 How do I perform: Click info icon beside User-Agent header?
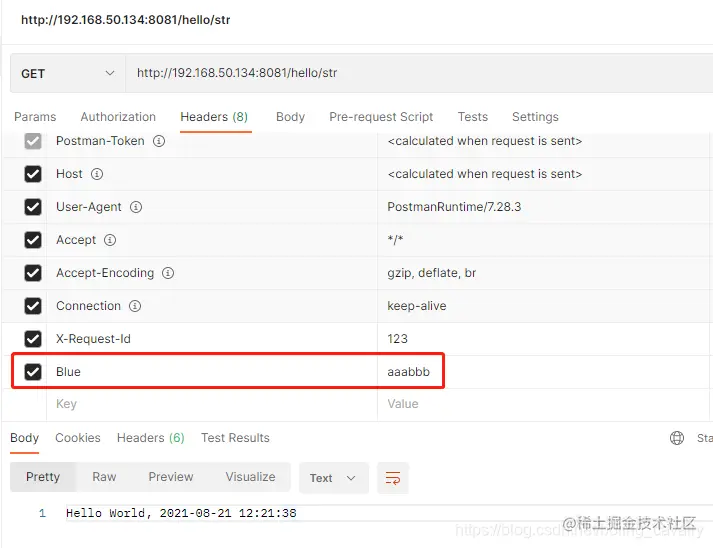click(136, 207)
